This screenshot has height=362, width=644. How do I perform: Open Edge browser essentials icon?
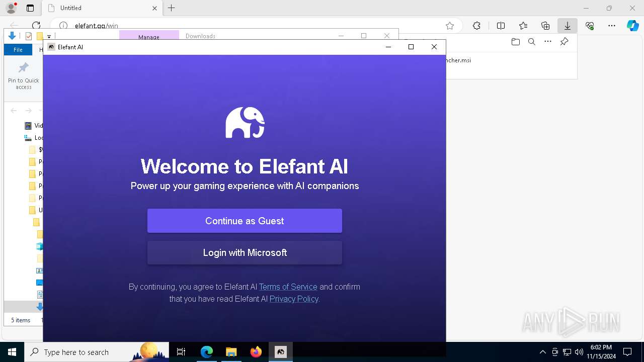[x=590, y=26]
